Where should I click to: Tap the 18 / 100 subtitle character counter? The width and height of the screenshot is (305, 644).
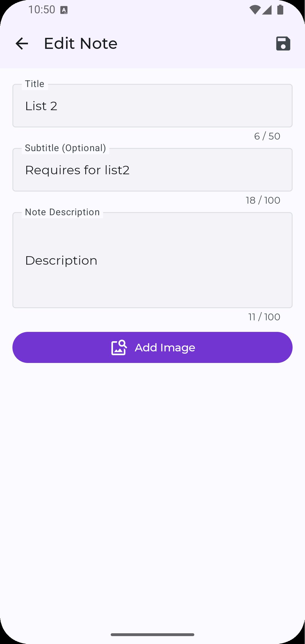pos(263,200)
